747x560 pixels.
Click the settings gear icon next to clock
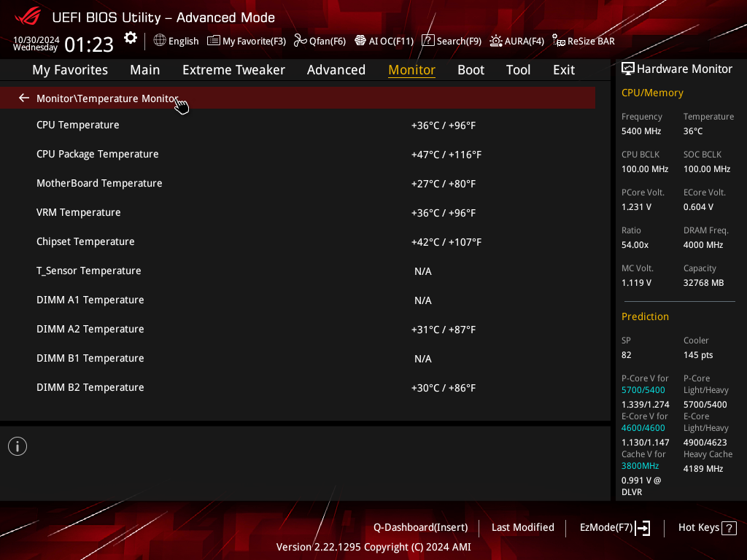pyautogui.click(x=131, y=38)
